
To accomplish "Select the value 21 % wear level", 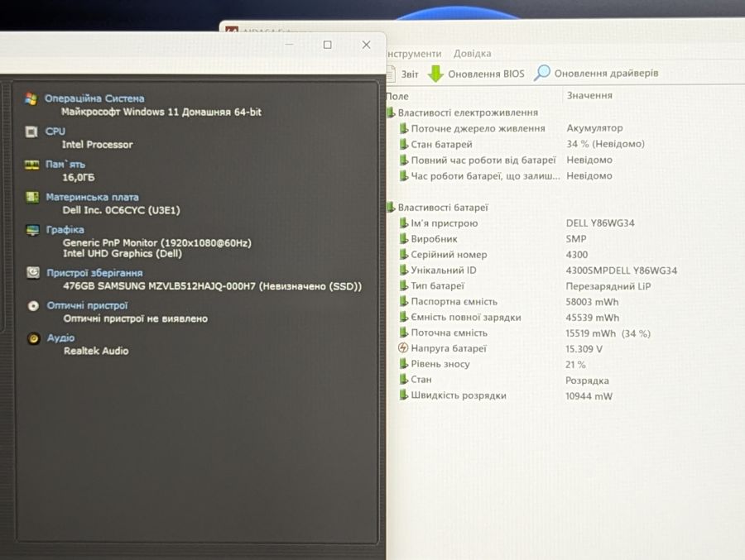I will click(x=575, y=364).
